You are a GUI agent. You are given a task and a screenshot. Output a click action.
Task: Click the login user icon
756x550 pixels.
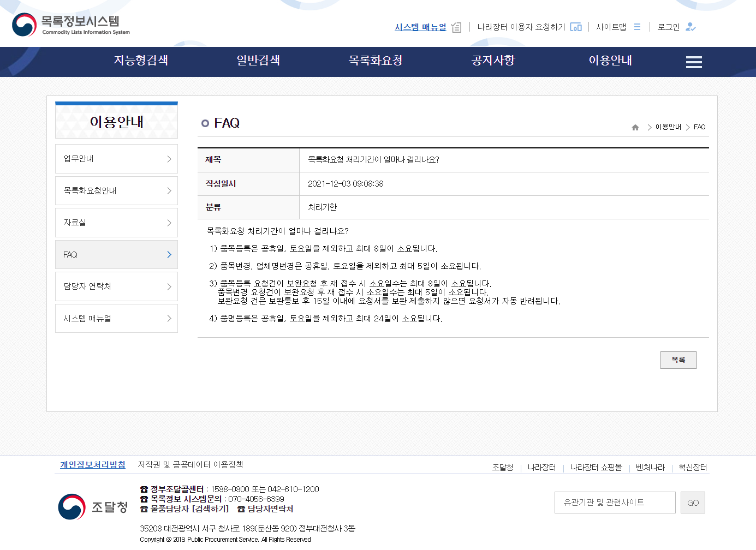coord(690,27)
